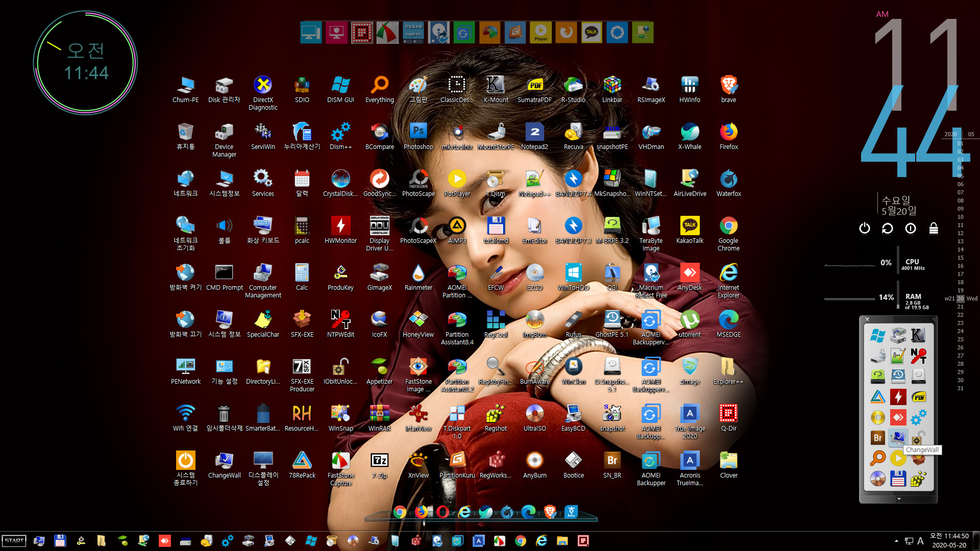Launch Firefox desktop icon

pyautogui.click(x=728, y=136)
